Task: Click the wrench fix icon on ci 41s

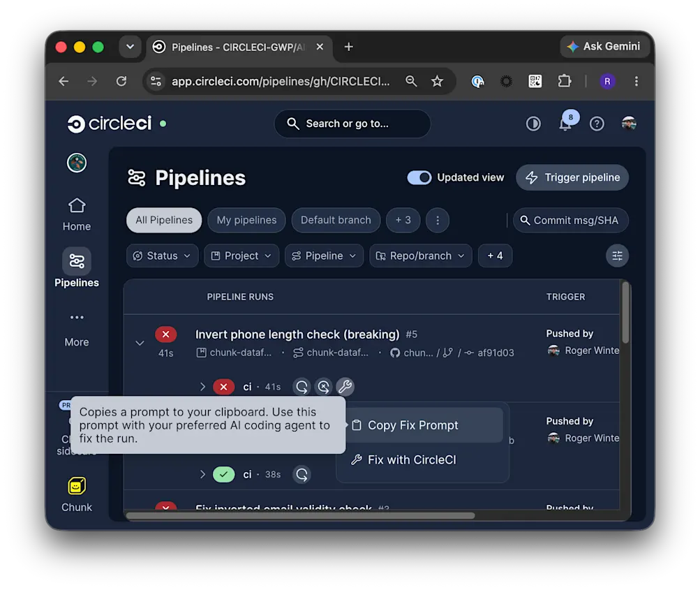Action: (345, 387)
